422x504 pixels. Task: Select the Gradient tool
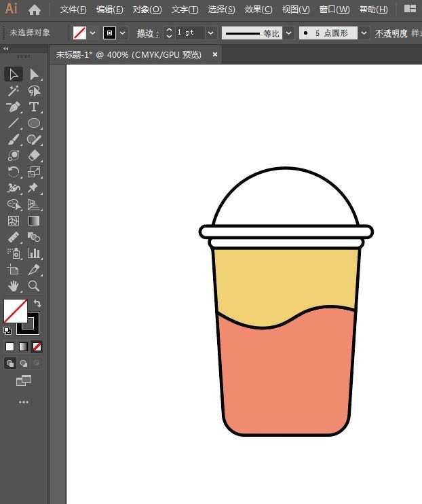click(x=33, y=221)
